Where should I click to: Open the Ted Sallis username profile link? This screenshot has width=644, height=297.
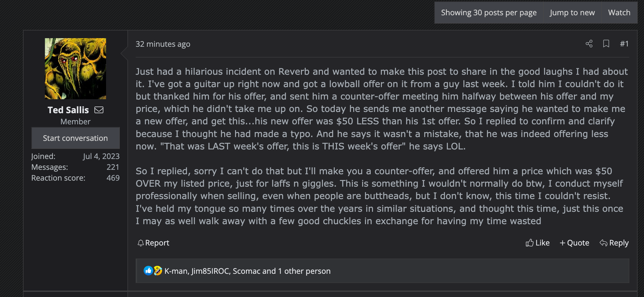pyautogui.click(x=68, y=110)
